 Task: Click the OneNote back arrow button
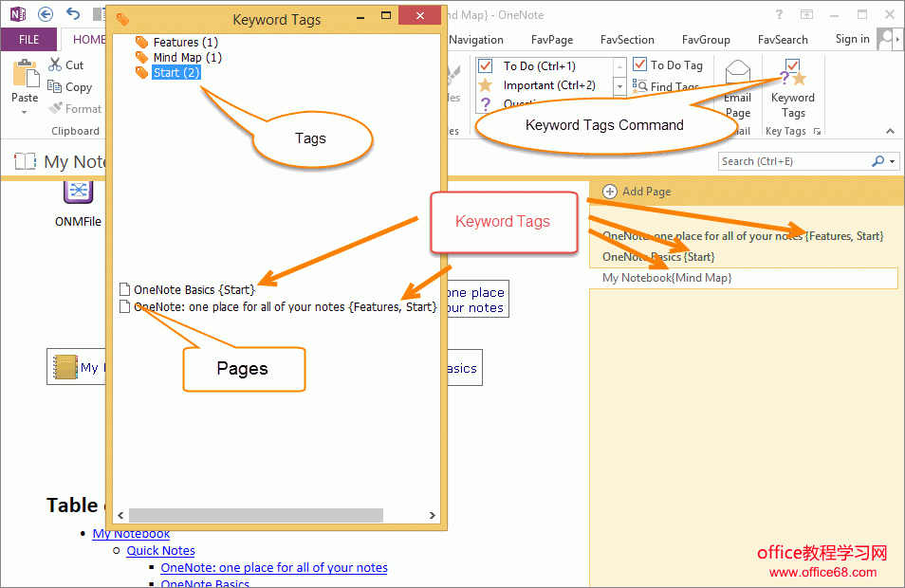click(46, 14)
